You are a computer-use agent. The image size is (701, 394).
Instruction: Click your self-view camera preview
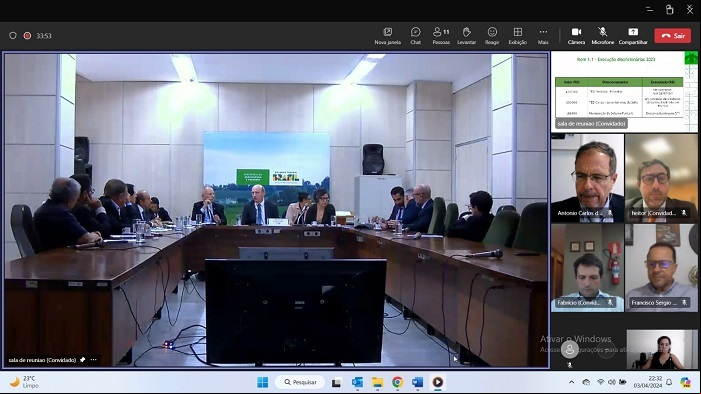[662, 349]
